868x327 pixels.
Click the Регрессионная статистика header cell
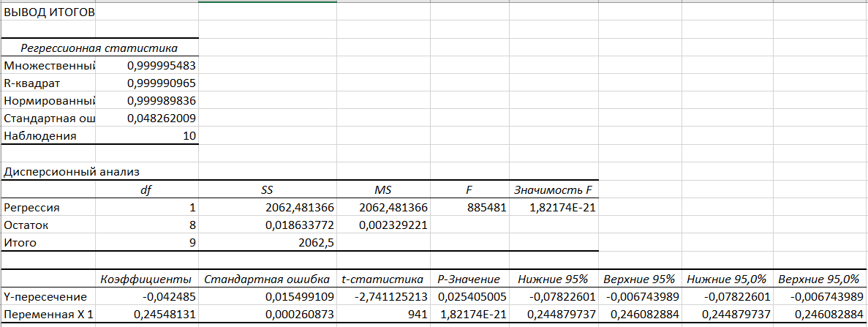[99, 48]
